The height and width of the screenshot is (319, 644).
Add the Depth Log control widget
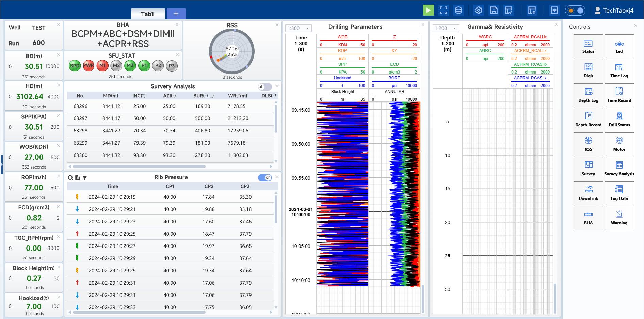(x=588, y=95)
